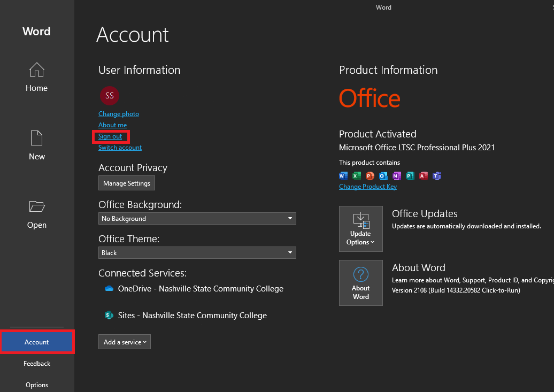Click Sites - Nashville State Community College text

coord(192,316)
